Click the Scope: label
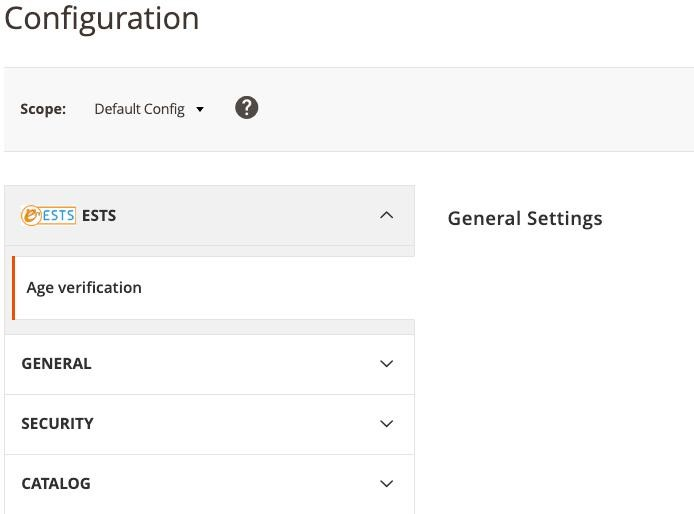Viewport: 694px width, 514px height. [43, 109]
